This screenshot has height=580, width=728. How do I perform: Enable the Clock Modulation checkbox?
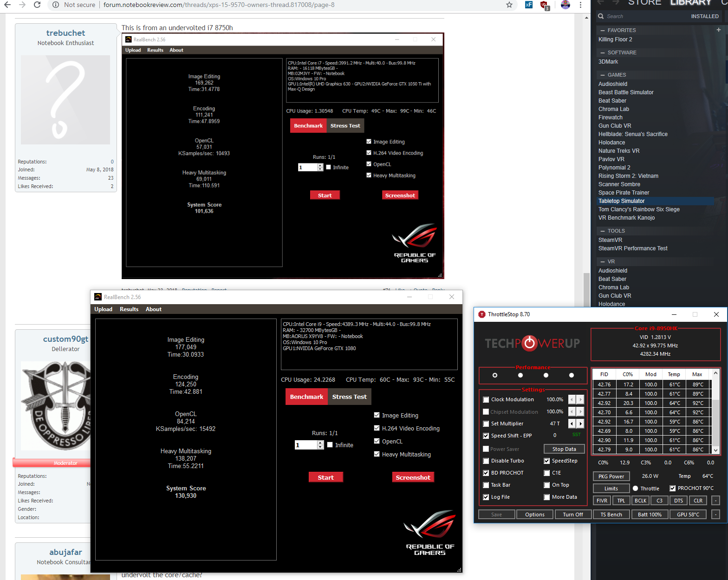[486, 399]
